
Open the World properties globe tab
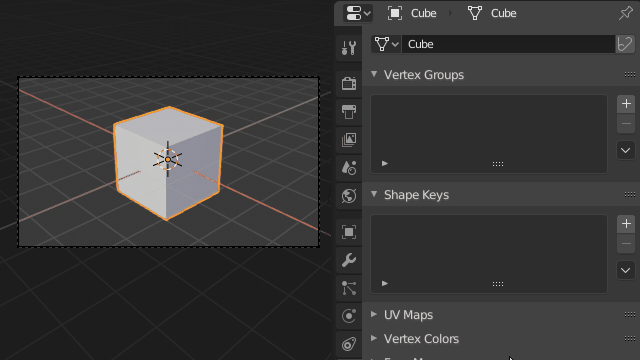[x=349, y=196]
